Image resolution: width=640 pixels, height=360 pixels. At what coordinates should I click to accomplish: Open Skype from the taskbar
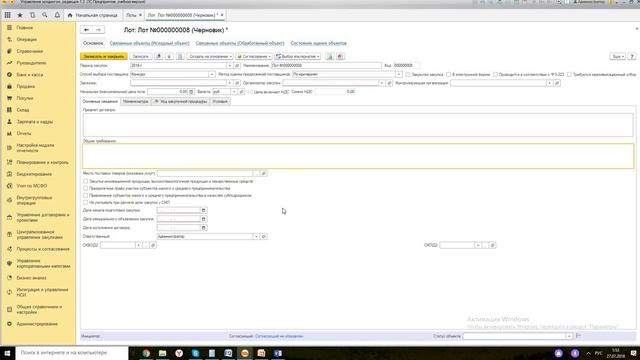click(x=196, y=353)
